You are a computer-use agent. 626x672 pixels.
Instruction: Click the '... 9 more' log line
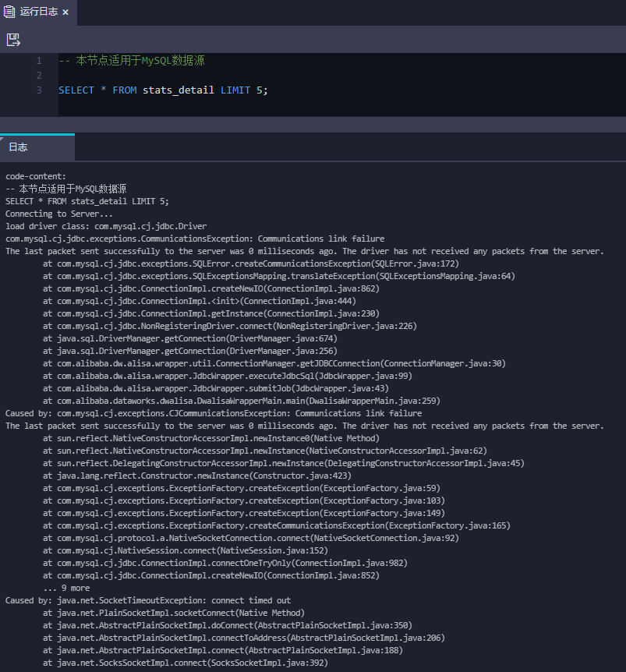pos(66,588)
